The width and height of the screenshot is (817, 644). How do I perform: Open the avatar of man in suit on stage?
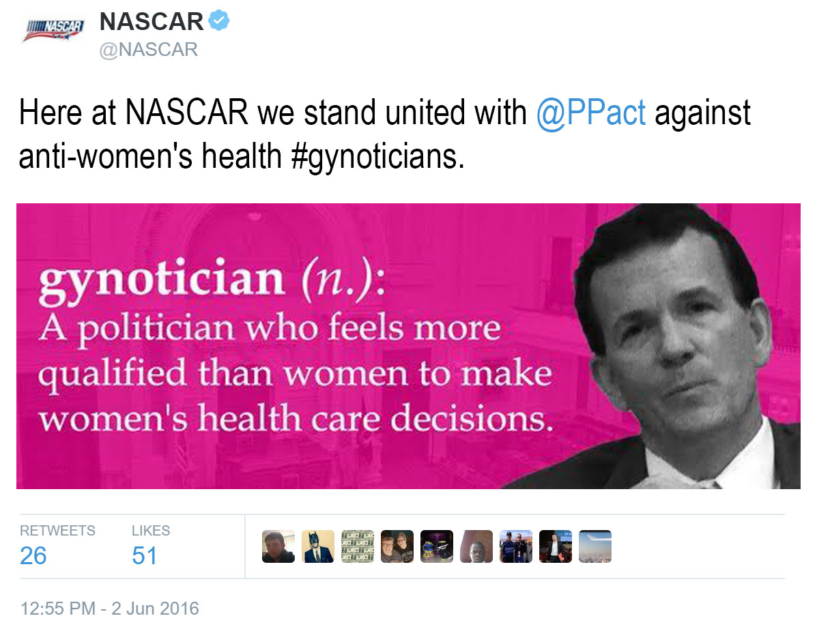click(555, 546)
